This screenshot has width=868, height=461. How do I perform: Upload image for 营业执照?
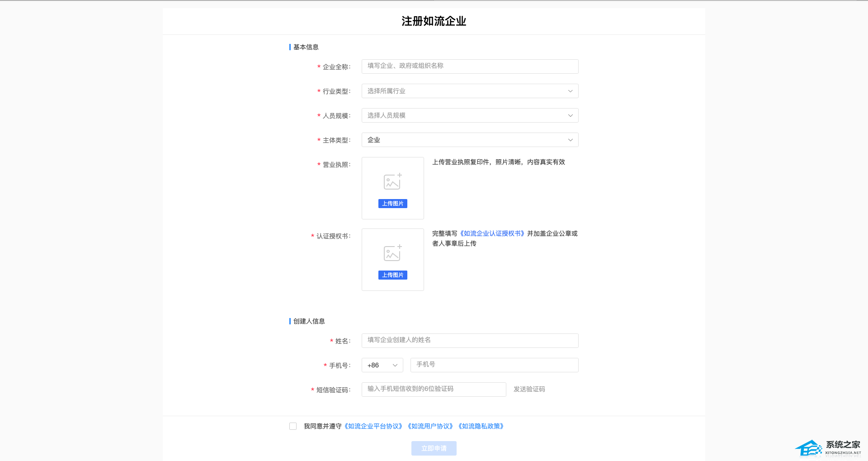(392, 204)
